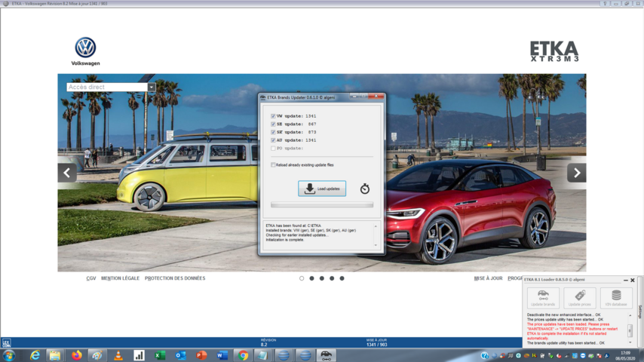Select the third carousel dot indicator

pyautogui.click(x=321, y=278)
